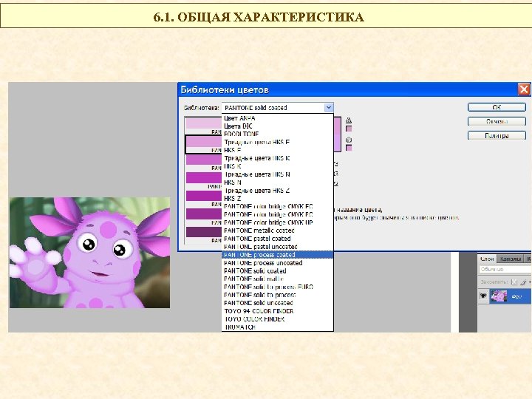Click the lock transparent pixels icon

(x=515, y=282)
